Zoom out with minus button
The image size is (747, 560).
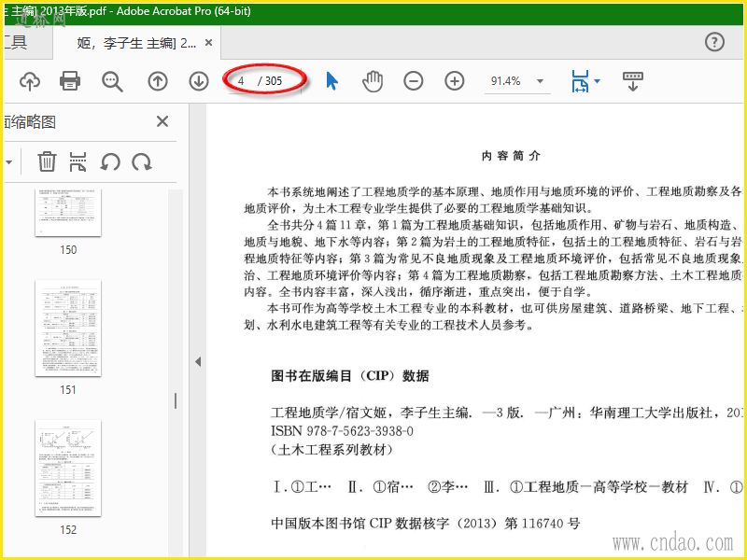pos(413,81)
